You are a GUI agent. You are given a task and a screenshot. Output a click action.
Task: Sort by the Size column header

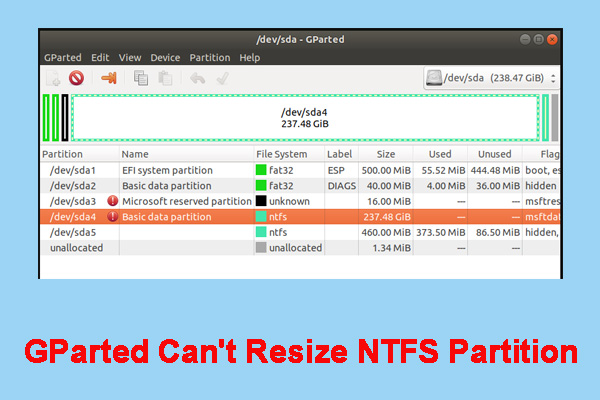click(386, 154)
